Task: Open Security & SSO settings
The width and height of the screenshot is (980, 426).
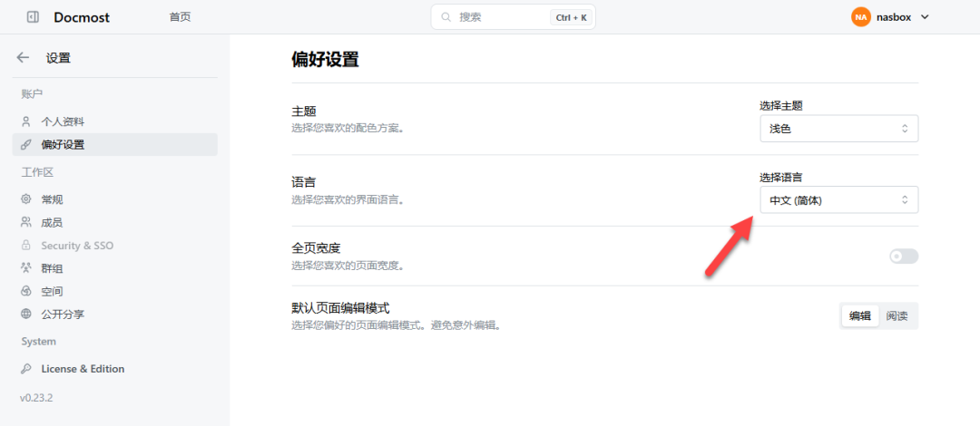Action: (x=115, y=245)
